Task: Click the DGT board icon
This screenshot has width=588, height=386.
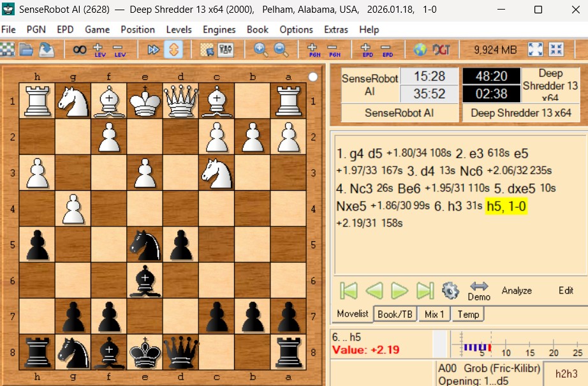Action: pyautogui.click(x=441, y=49)
